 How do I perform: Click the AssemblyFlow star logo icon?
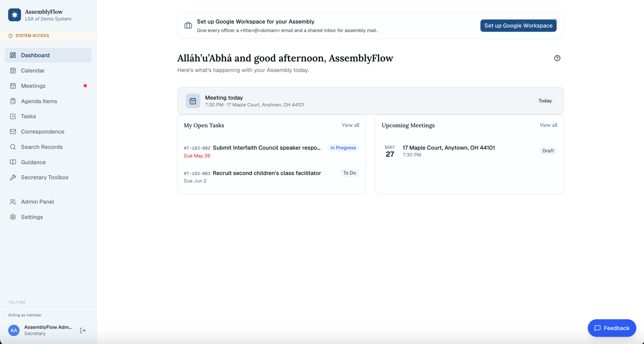(15, 15)
